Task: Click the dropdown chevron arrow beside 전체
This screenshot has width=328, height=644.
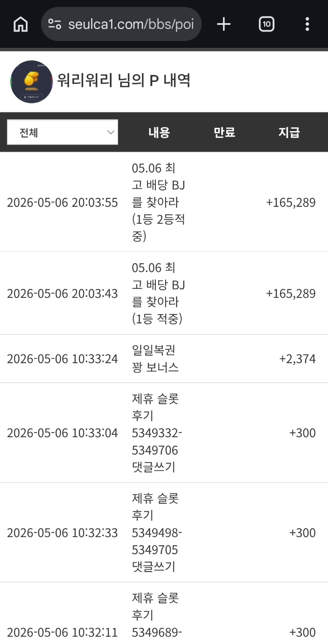Action: point(110,132)
